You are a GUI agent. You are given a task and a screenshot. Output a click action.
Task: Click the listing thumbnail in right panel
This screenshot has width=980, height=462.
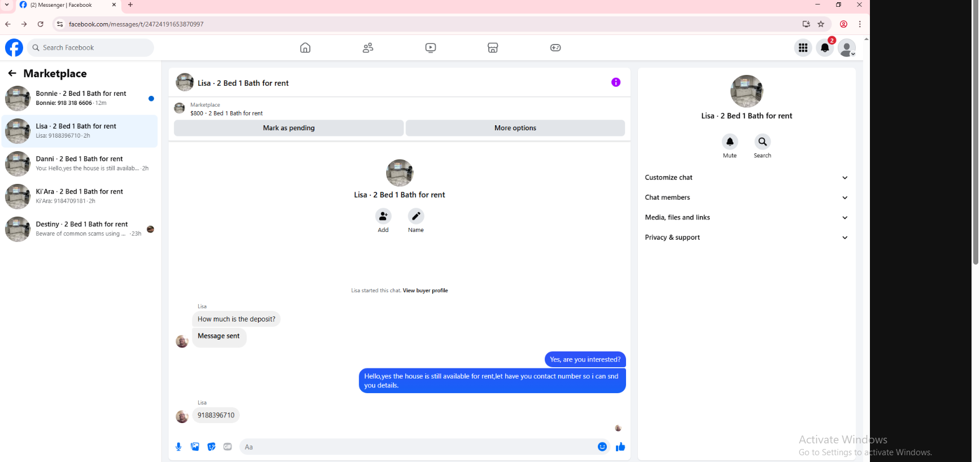click(x=746, y=91)
